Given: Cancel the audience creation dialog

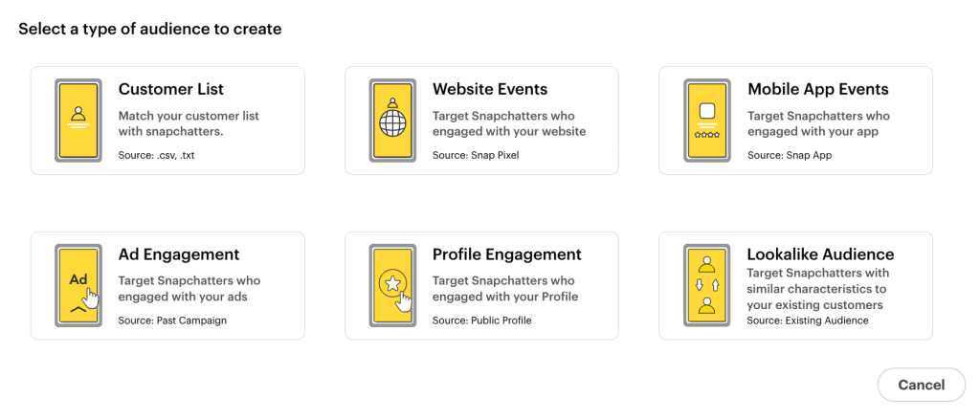Looking at the screenshot, I should [922, 385].
